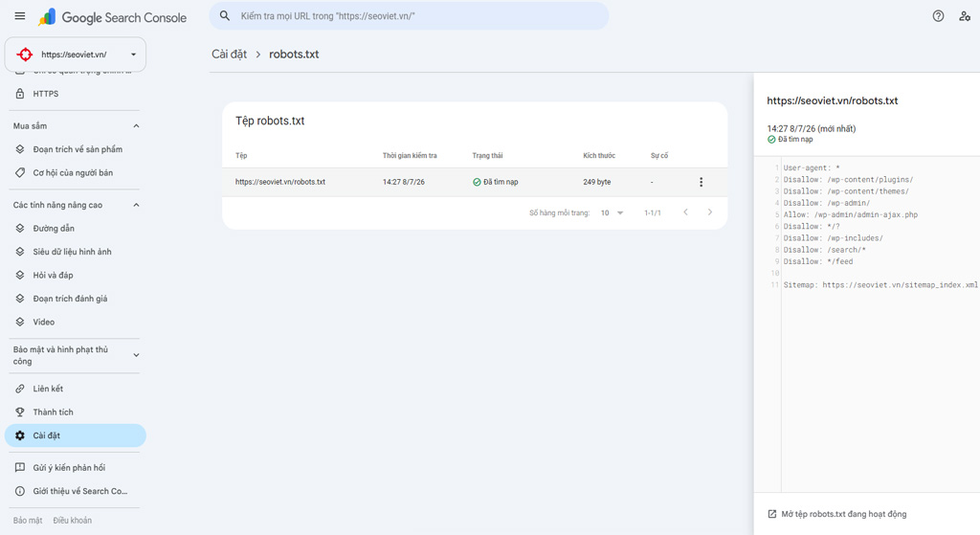Click the Hỏi và đáp icon

pyautogui.click(x=20, y=275)
